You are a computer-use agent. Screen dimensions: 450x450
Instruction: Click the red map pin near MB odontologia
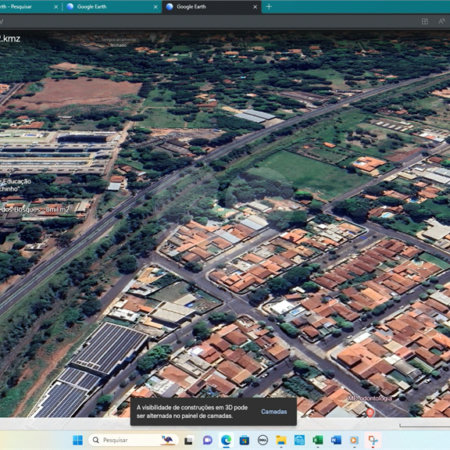pyautogui.click(x=370, y=412)
